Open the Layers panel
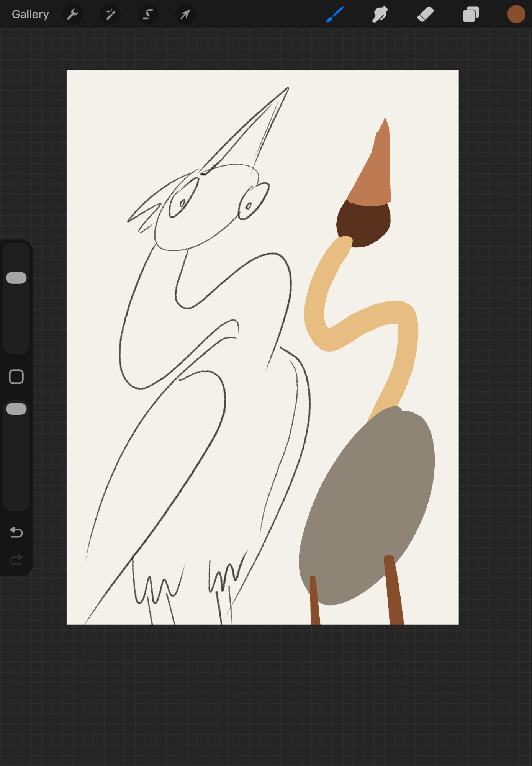 (471, 15)
